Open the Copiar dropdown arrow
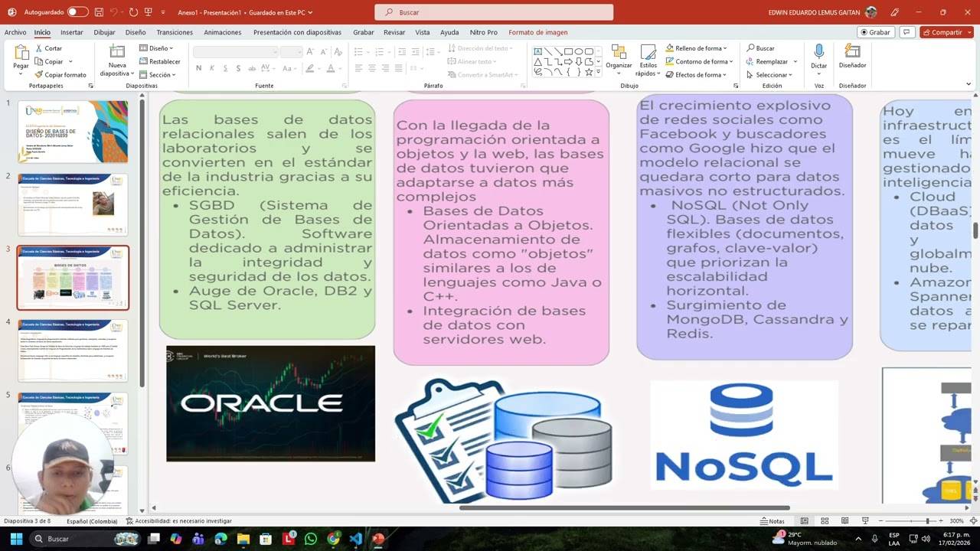 coord(70,61)
